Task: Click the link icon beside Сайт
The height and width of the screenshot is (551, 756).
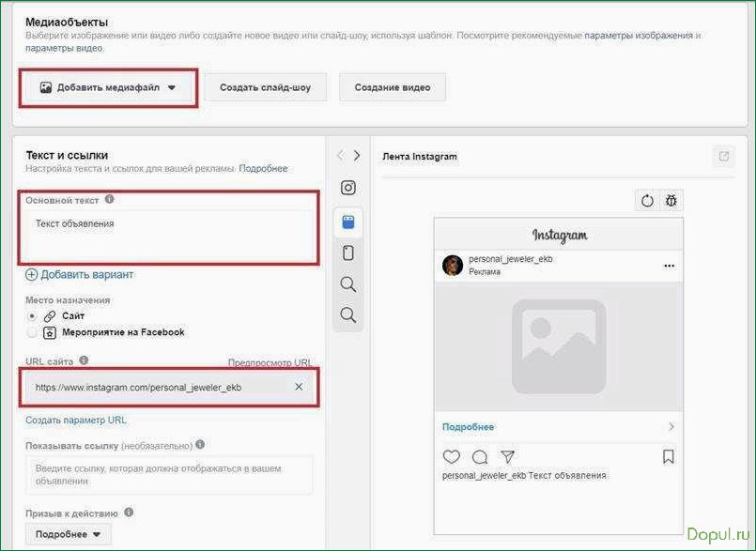Action: (x=50, y=316)
